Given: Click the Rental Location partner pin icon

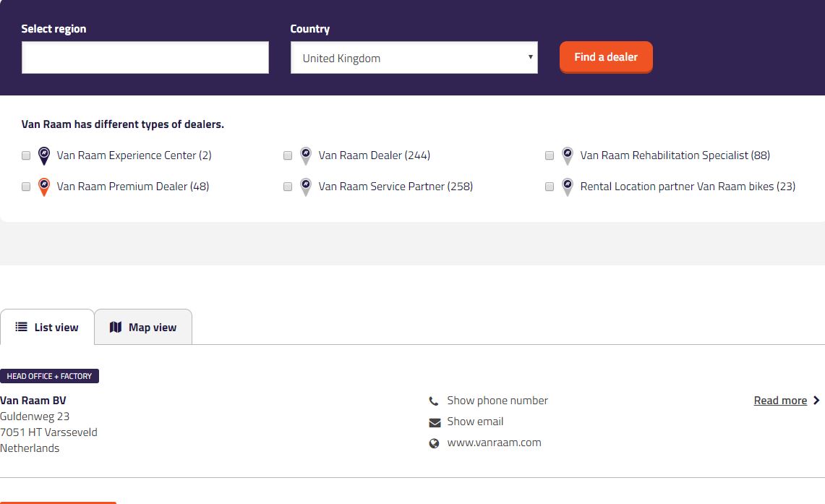Looking at the screenshot, I should [x=568, y=187].
